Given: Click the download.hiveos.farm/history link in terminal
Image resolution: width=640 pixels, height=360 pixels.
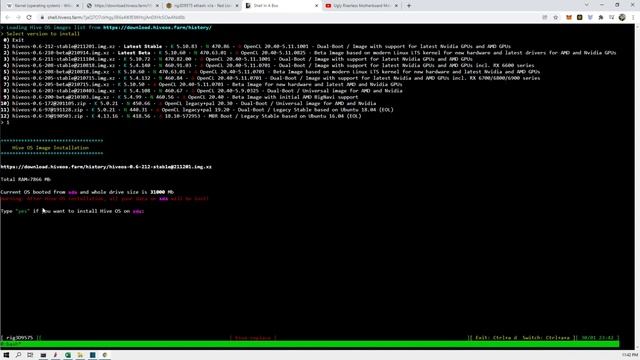Looking at the screenshot, I should point(157,27).
